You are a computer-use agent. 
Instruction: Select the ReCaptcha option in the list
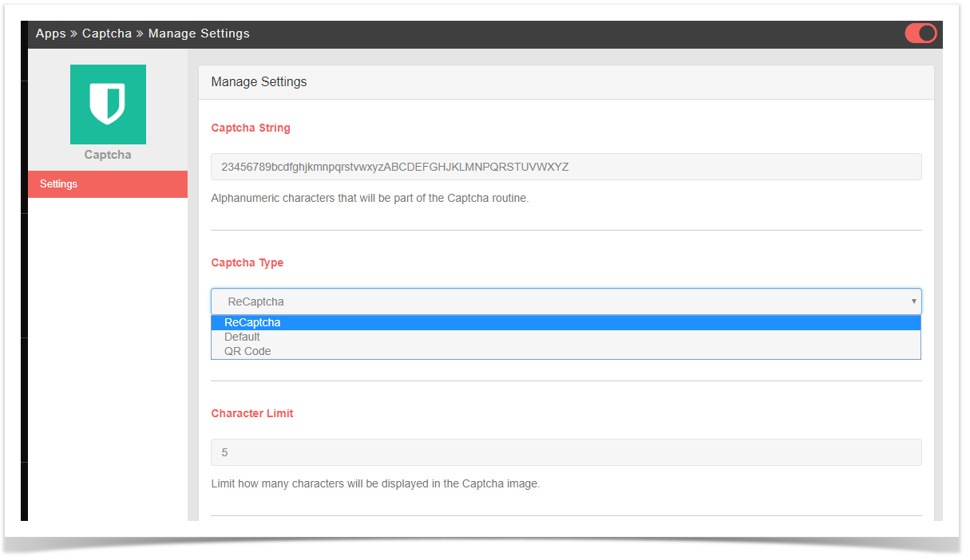(x=566, y=322)
